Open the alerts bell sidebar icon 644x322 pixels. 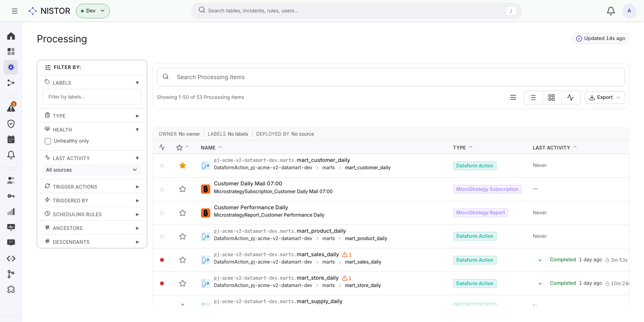coord(11,155)
